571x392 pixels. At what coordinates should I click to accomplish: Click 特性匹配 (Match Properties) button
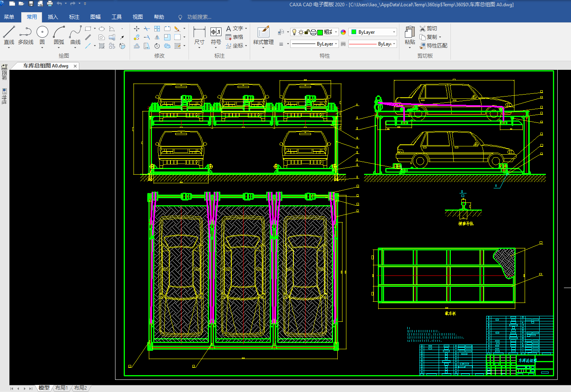pos(434,46)
